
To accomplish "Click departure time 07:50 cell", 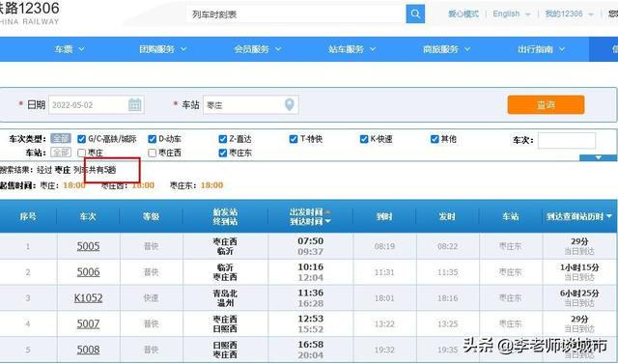I will (x=311, y=241).
